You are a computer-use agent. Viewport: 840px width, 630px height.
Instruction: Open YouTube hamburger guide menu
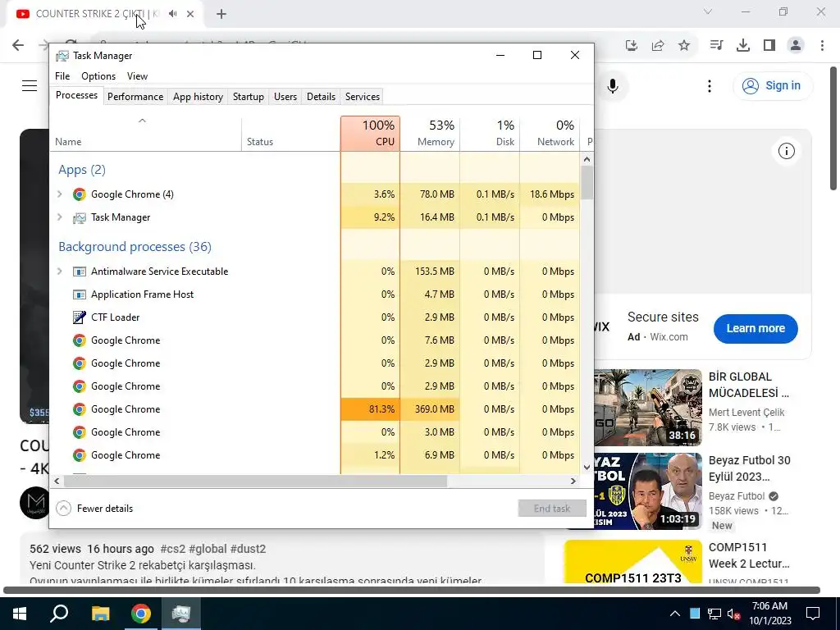coord(30,85)
